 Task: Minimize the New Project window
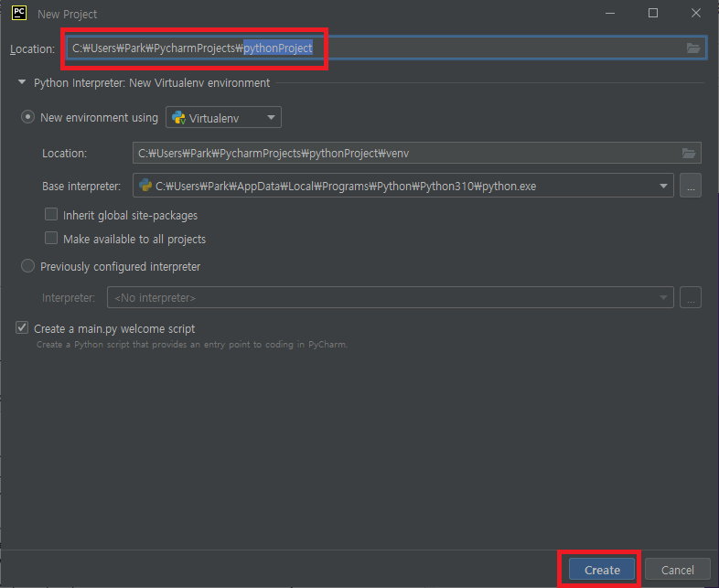[x=610, y=14]
